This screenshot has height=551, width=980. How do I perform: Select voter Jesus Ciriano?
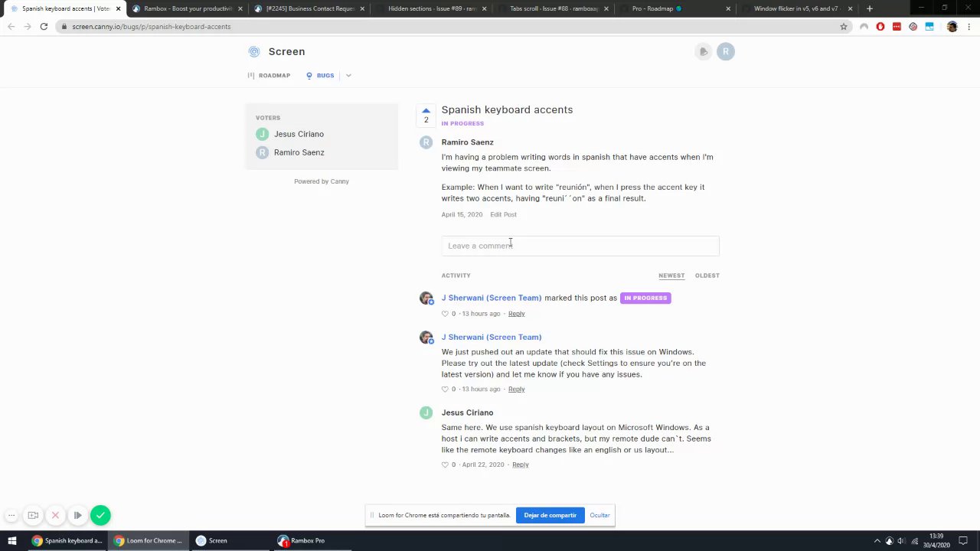[x=299, y=134]
